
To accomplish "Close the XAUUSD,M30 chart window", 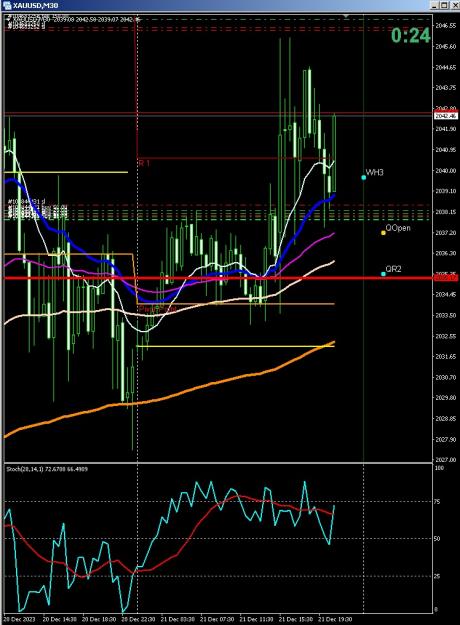I will [454, 6].
